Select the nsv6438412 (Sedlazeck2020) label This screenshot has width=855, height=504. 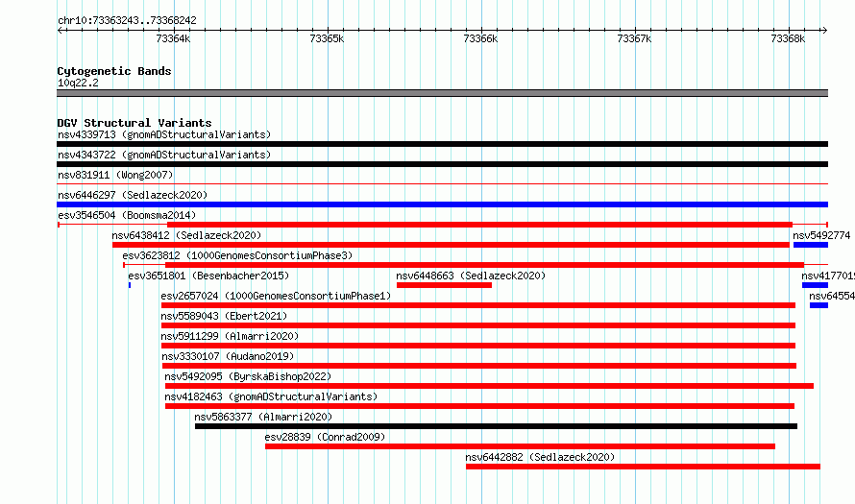click(186, 235)
